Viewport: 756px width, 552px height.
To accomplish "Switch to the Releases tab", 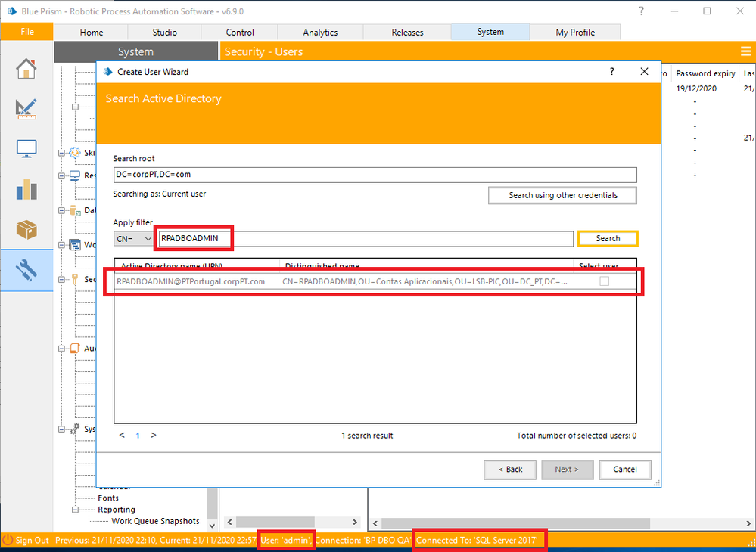I will tap(407, 33).
